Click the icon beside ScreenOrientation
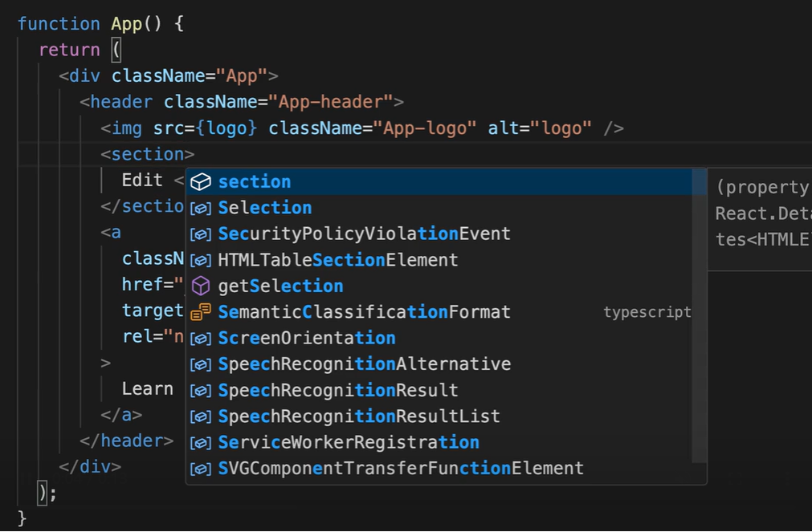The image size is (812, 532). [201, 339]
